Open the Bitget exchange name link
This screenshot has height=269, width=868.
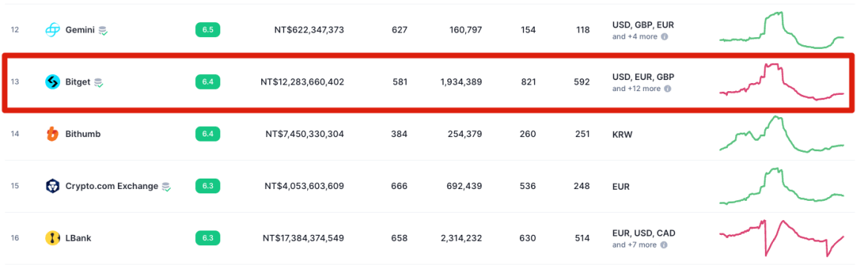pos(79,82)
